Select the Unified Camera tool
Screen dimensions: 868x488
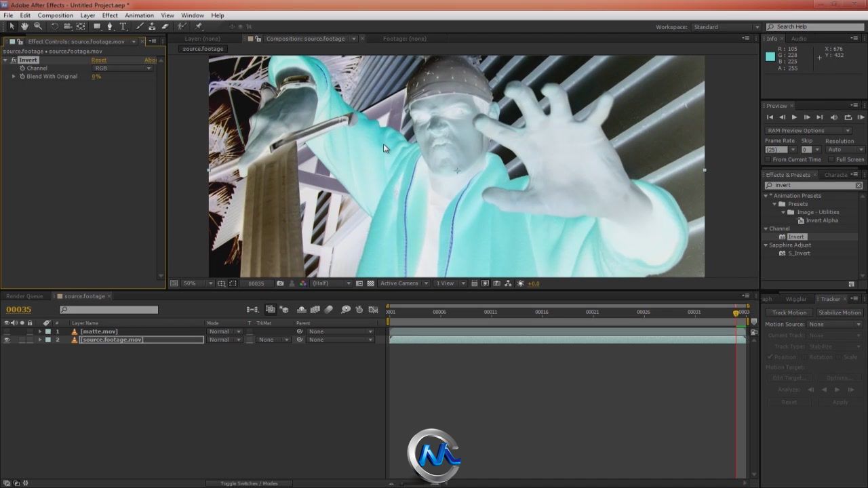pyautogui.click(x=68, y=26)
